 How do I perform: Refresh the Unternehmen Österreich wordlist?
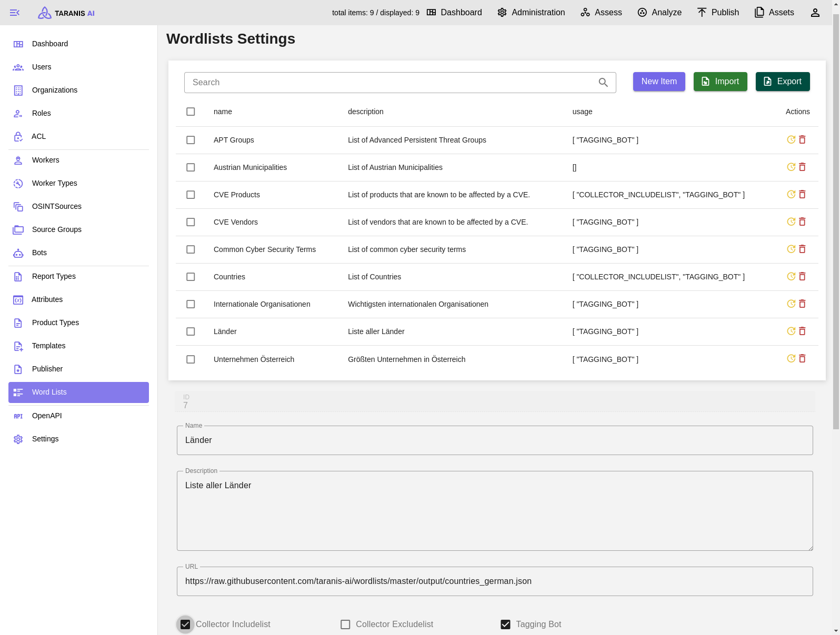[x=791, y=358]
